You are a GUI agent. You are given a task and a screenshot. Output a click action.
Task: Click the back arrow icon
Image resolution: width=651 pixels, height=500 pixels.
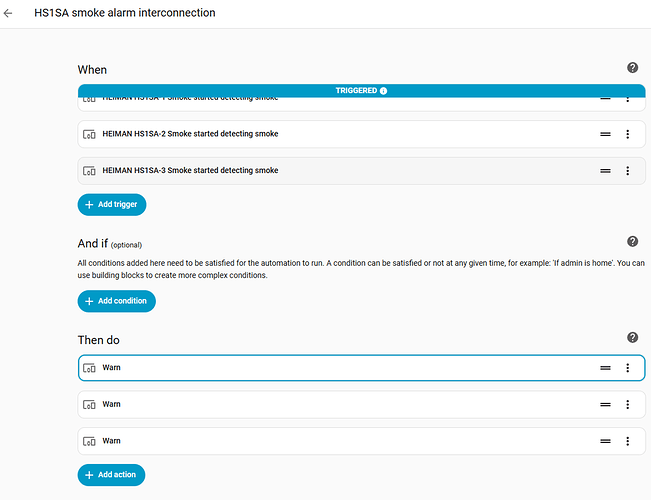[9, 13]
